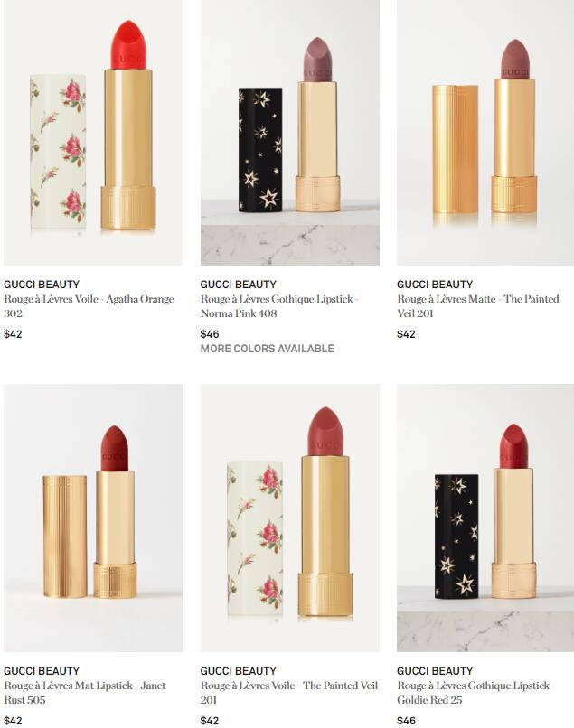Click Gucci Beauty brand above Janet Rust
Screen dimensions: 574x728
[42, 671]
